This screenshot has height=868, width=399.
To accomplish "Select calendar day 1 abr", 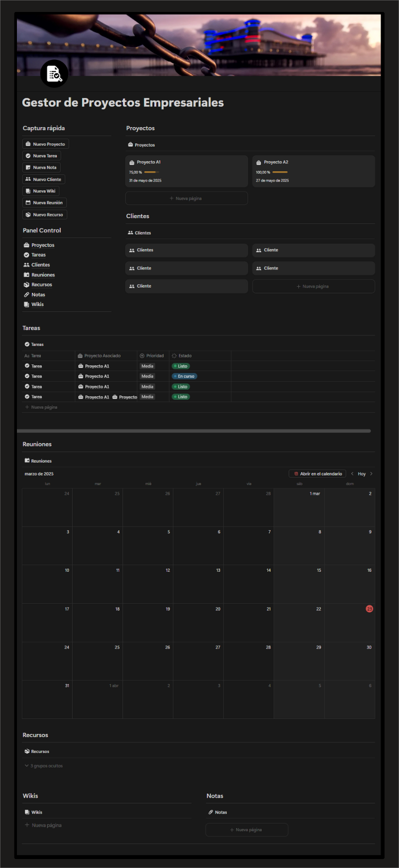I will [98, 699].
